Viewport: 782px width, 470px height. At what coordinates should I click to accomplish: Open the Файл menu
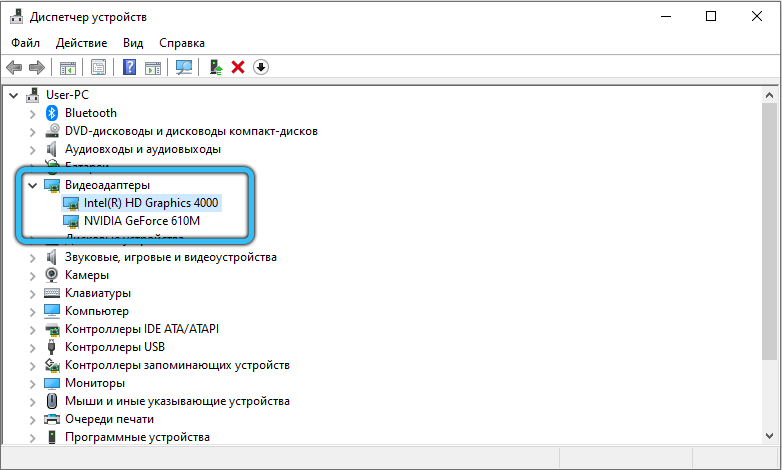click(x=25, y=43)
